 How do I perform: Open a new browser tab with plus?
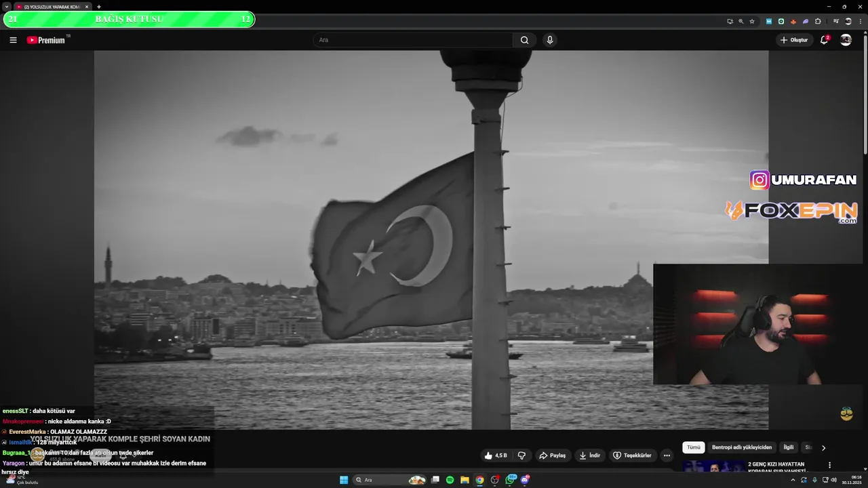click(x=99, y=7)
